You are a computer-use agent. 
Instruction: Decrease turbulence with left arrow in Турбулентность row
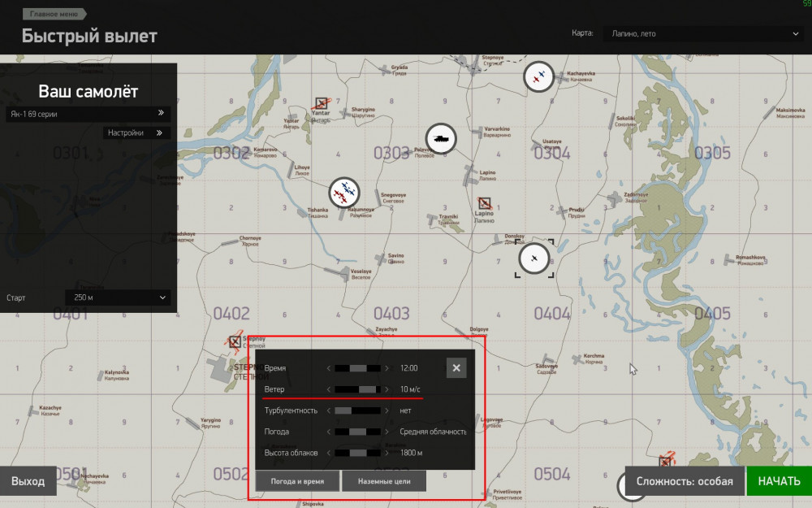click(x=329, y=410)
